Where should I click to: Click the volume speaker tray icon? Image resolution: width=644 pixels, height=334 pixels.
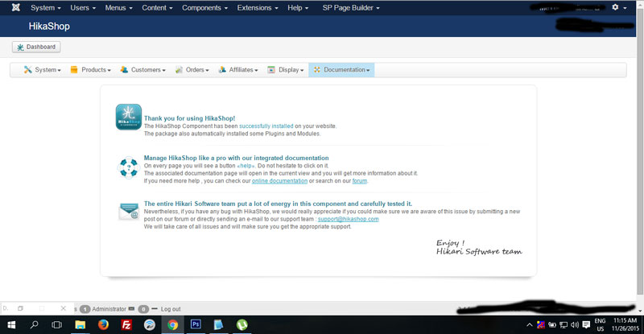(575, 325)
